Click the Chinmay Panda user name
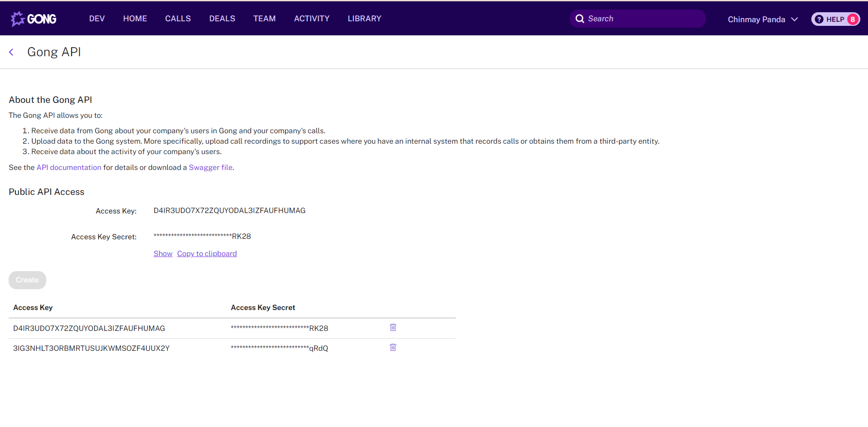This screenshot has width=868, height=427. pos(756,19)
